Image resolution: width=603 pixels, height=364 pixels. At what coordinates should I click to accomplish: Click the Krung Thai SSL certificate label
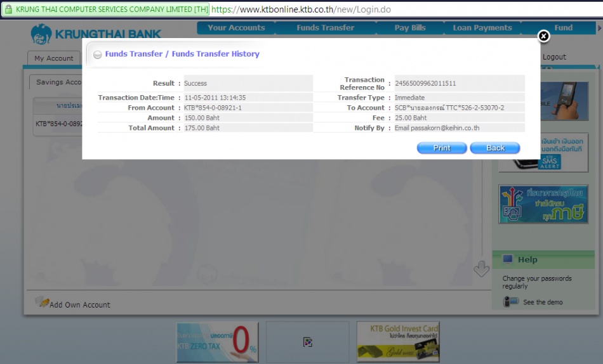click(x=112, y=10)
